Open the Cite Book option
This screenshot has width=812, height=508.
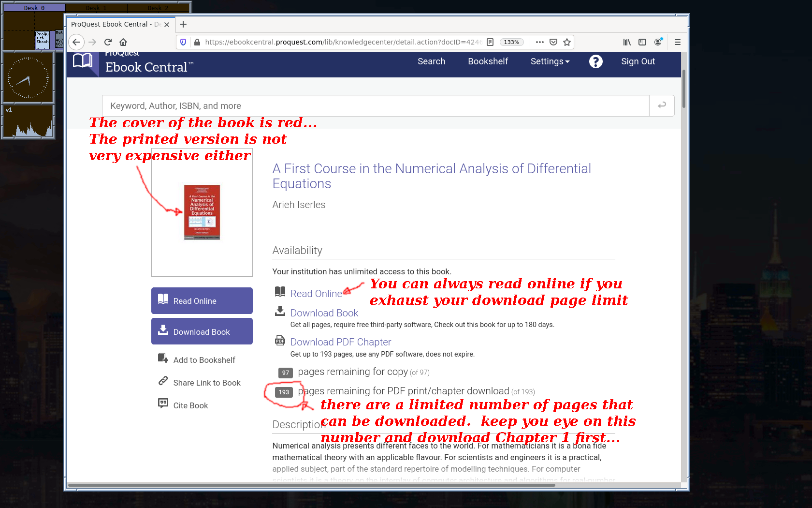(x=190, y=405)
